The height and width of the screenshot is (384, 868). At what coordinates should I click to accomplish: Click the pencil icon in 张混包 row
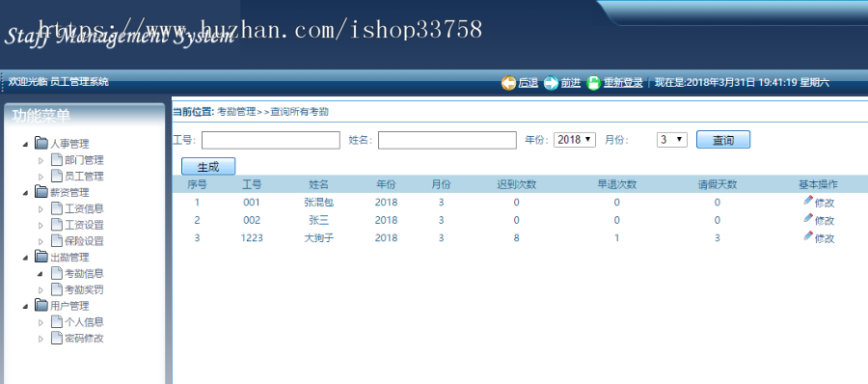pyautogui.click(x=808, y=200)
